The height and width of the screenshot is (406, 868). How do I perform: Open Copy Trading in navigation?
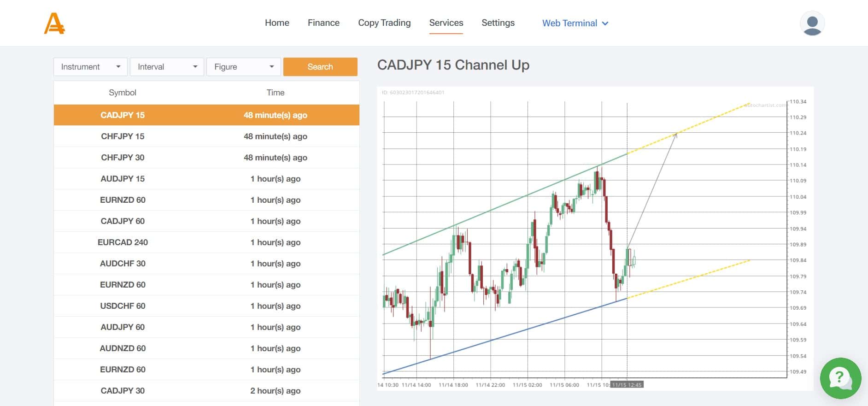coord(384,23)
